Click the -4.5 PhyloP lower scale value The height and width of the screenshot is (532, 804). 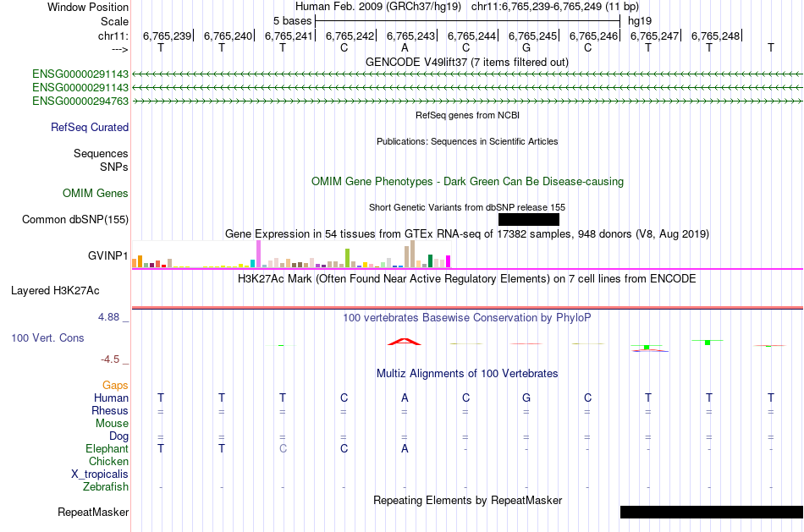click(110, 359)
